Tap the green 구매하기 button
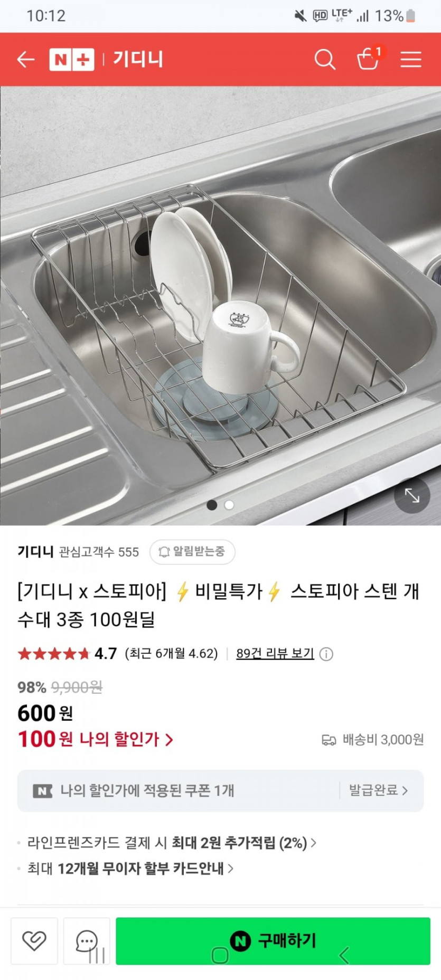Viewport: 441px width, 980px height. [273, 941]
